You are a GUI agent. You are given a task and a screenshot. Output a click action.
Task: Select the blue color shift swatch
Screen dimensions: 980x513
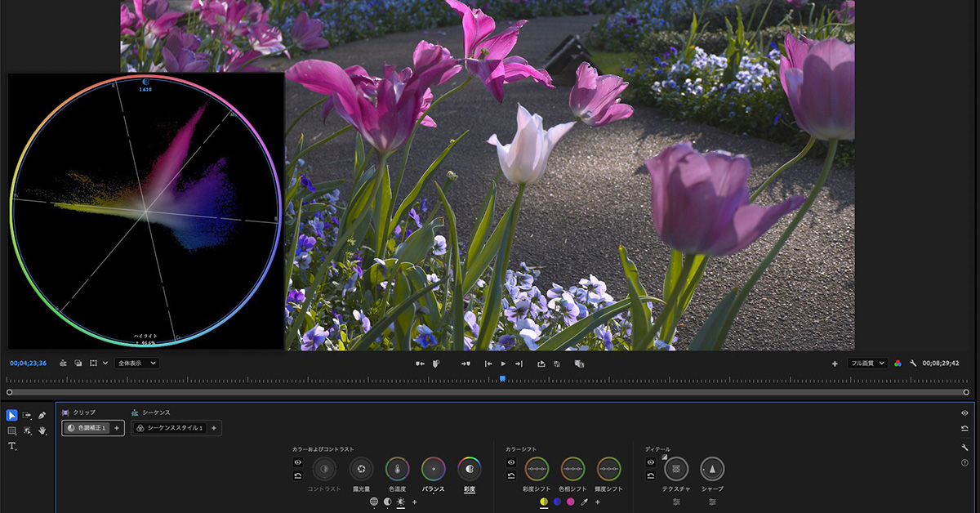557,502
